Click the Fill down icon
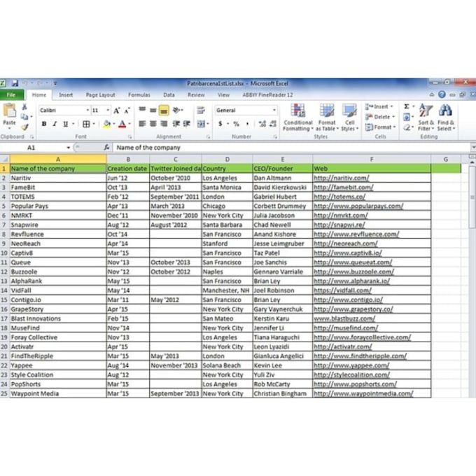The image size is (476, 476). pos(407,117)
